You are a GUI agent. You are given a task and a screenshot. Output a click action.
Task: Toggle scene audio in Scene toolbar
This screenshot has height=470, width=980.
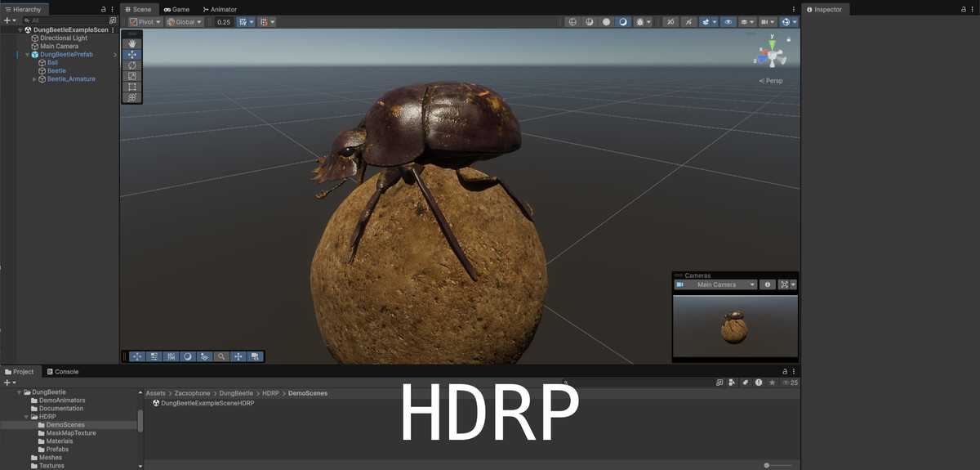tap(688, 22)
